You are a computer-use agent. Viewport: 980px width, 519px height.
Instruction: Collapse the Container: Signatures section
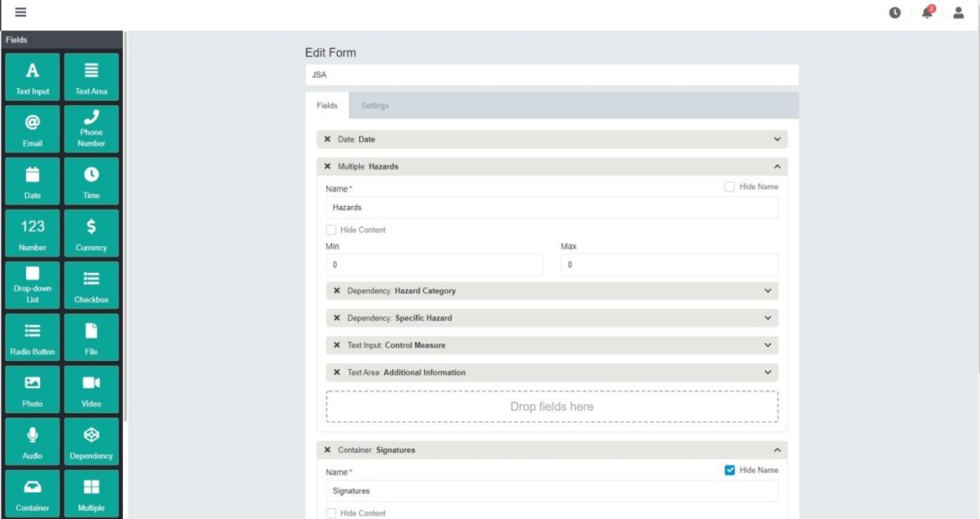click(778, 449)
